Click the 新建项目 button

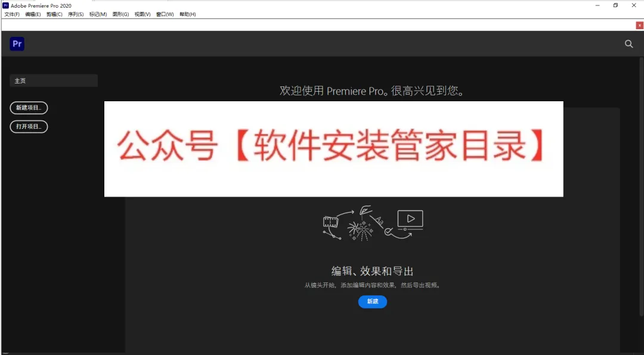29,108
